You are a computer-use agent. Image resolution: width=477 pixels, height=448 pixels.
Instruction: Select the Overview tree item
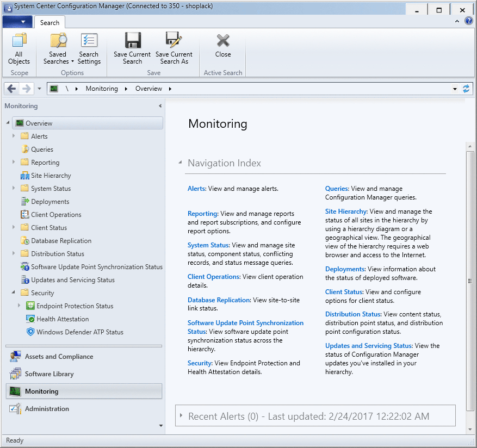pos(88,123)
